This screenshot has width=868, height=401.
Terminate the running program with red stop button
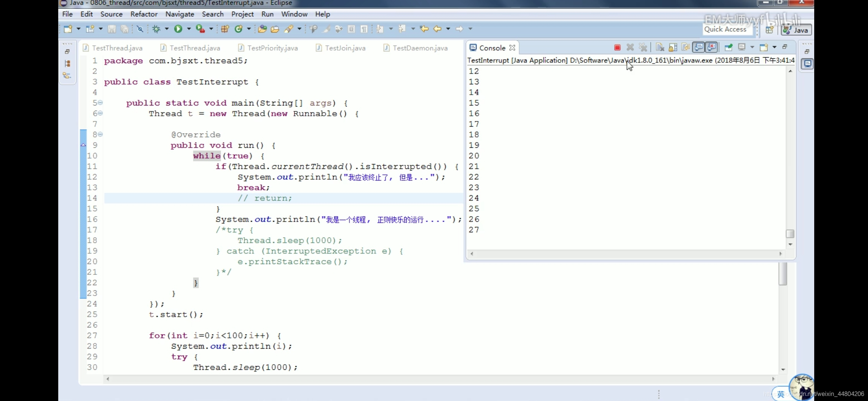coord(617,48)
